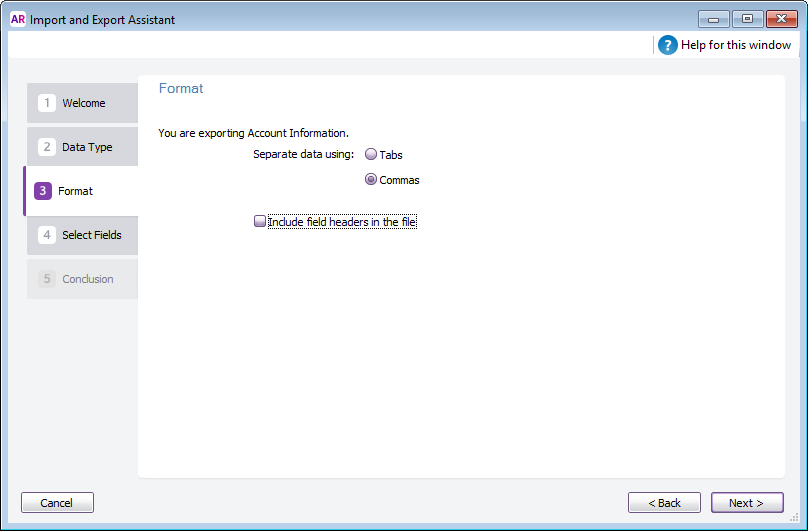Click the AR application icon in title bar

coord(17,17)
